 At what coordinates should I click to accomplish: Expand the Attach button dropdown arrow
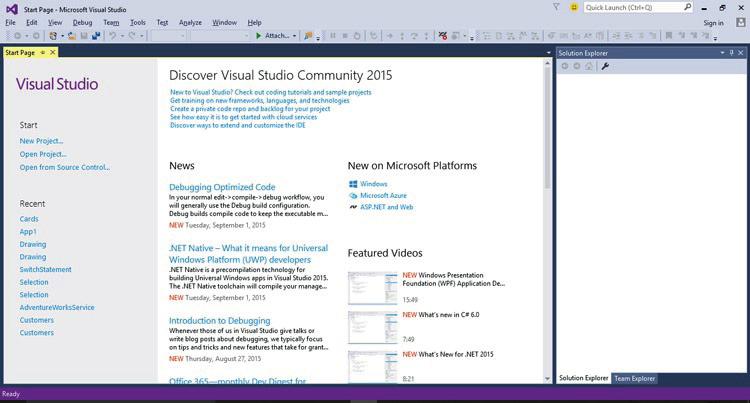click(x=294, y=36)
